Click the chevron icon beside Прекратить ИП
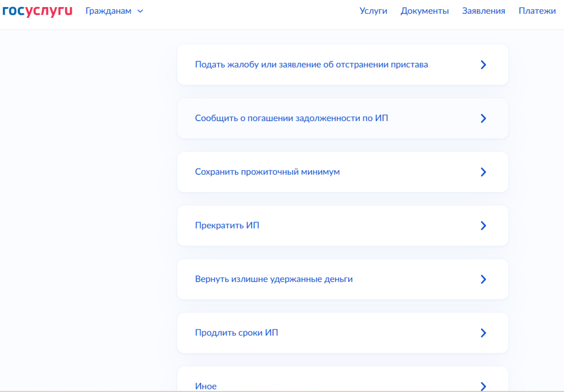This screenshot has width=564, height=392. tap(483, 226)
